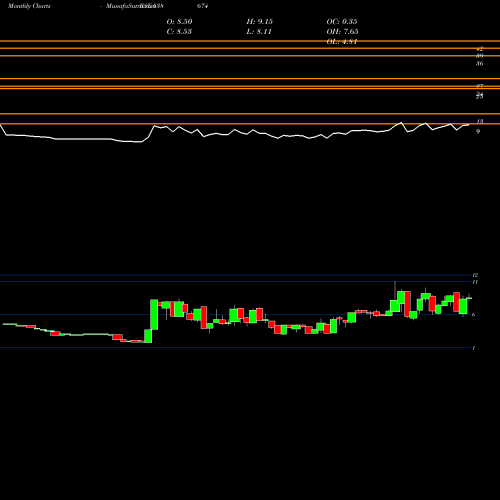Click the '11' price axis label
500x500 pixels.
coord(475,282)
